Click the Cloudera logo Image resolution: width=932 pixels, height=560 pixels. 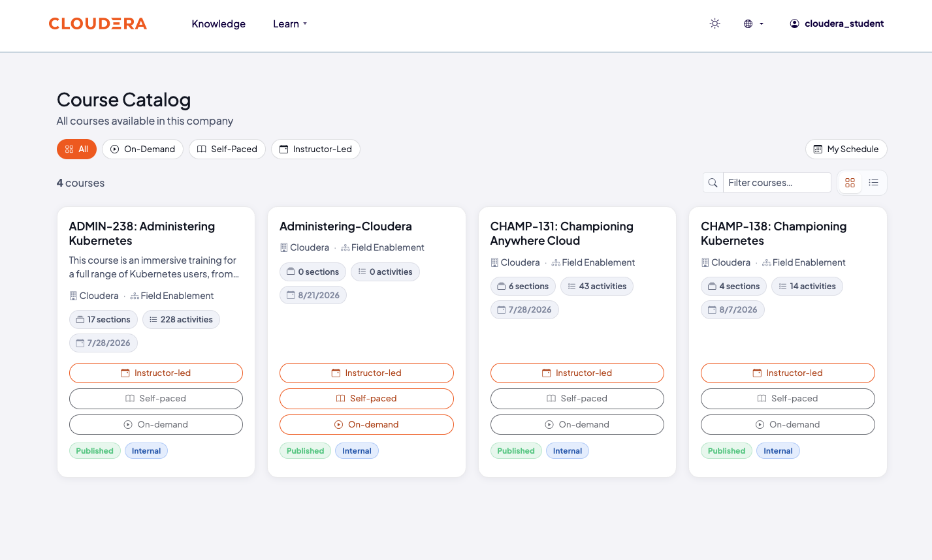click(x=98, y=23)
